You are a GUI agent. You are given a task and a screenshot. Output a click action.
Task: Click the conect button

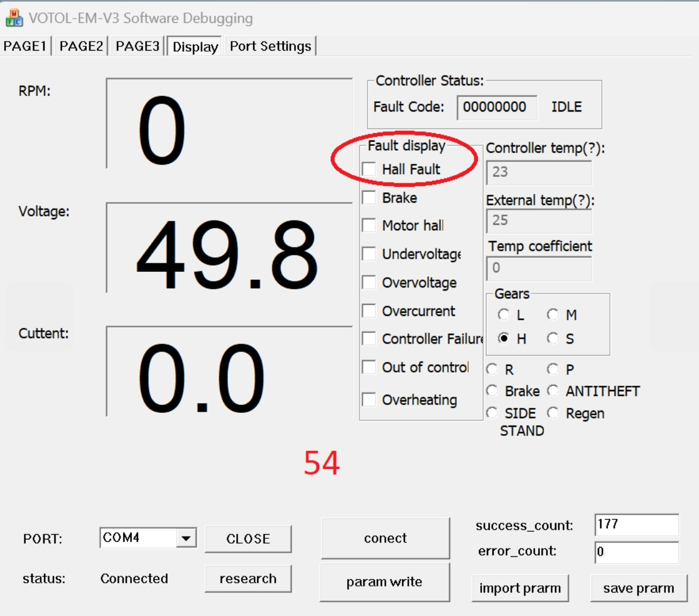tap(385, 538)
